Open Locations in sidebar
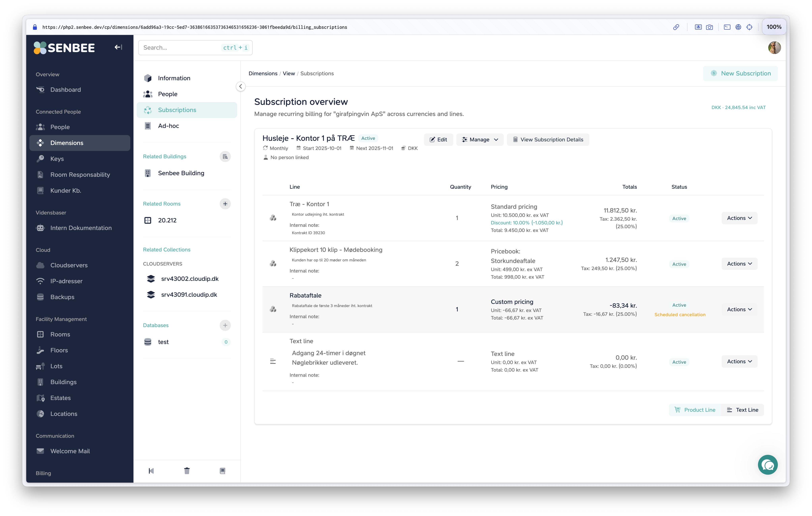This screenshot has width=812, height=516. (80, 414)
